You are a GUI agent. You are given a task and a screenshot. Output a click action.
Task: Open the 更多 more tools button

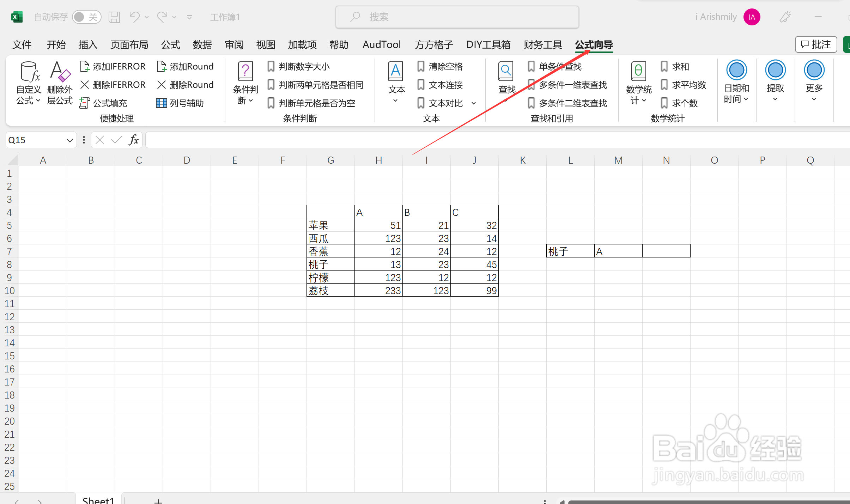click(x=814, y=82)
